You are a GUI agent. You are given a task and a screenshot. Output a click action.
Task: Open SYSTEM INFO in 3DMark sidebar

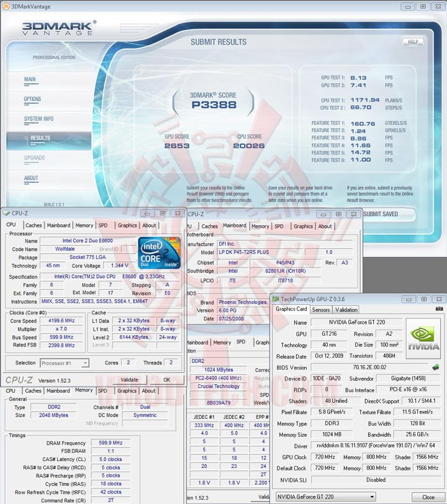[x=38, y=119]
